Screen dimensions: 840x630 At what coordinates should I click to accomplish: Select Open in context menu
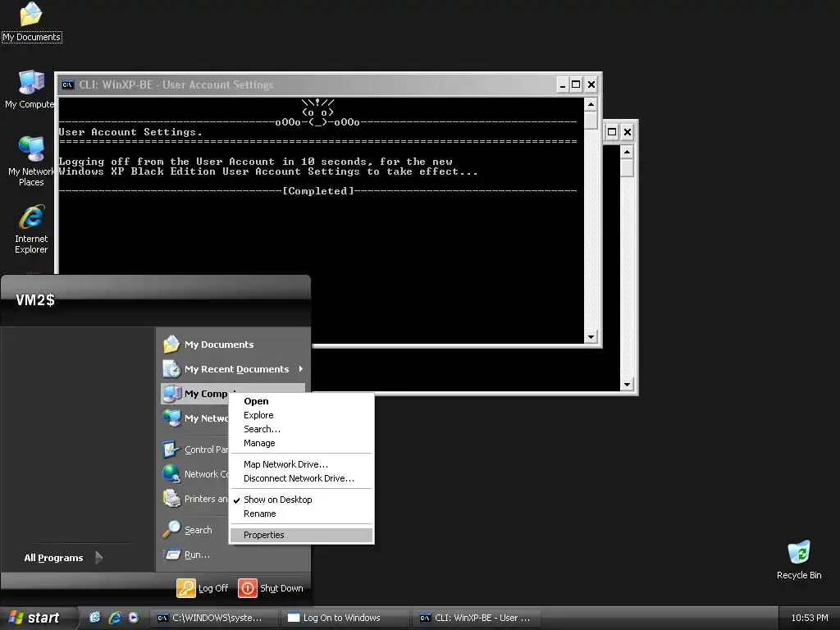[301, 401]
